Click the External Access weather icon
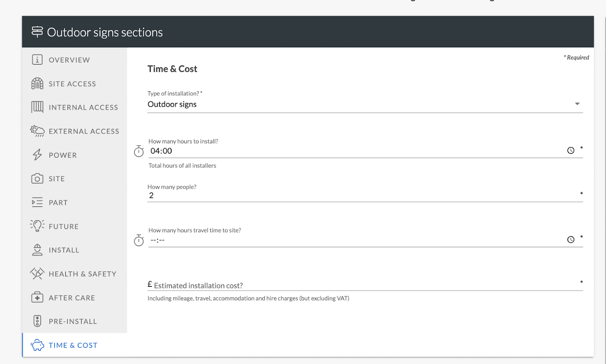Image resolution: width=606 pixels, height=364 pixels. coord(37,131)
